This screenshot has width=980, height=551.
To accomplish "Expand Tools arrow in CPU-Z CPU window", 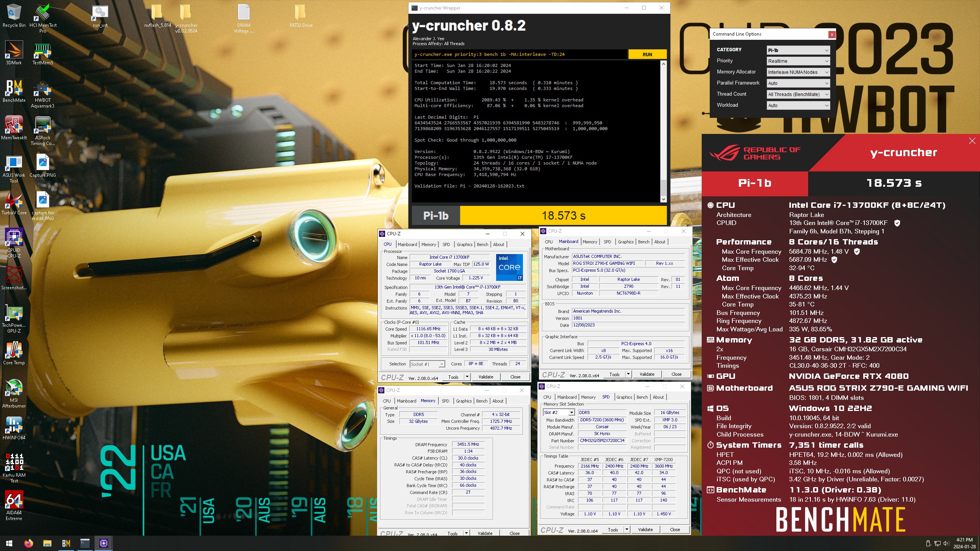I will [467, 377].
